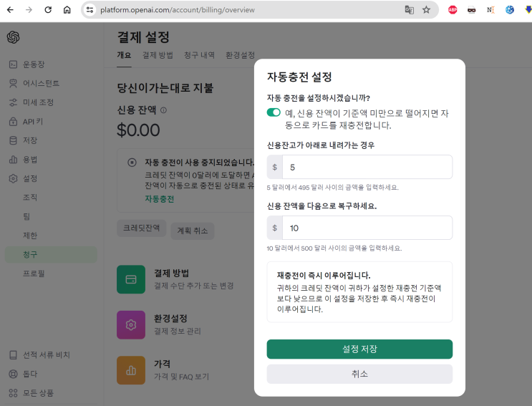532x406 pixels.
Task: Click 설정 저장 button
Action: [x=359, y=349]
